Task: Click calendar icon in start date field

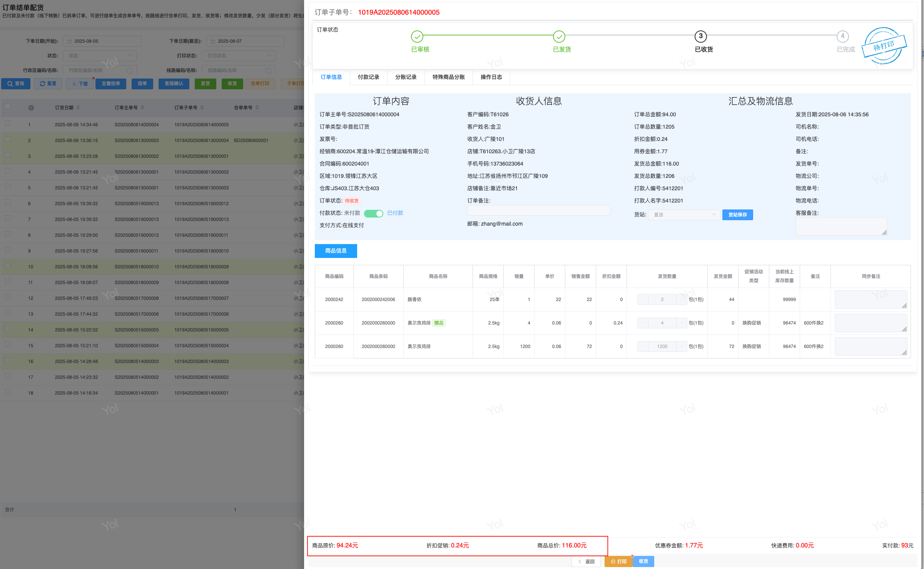Action: 70,41
